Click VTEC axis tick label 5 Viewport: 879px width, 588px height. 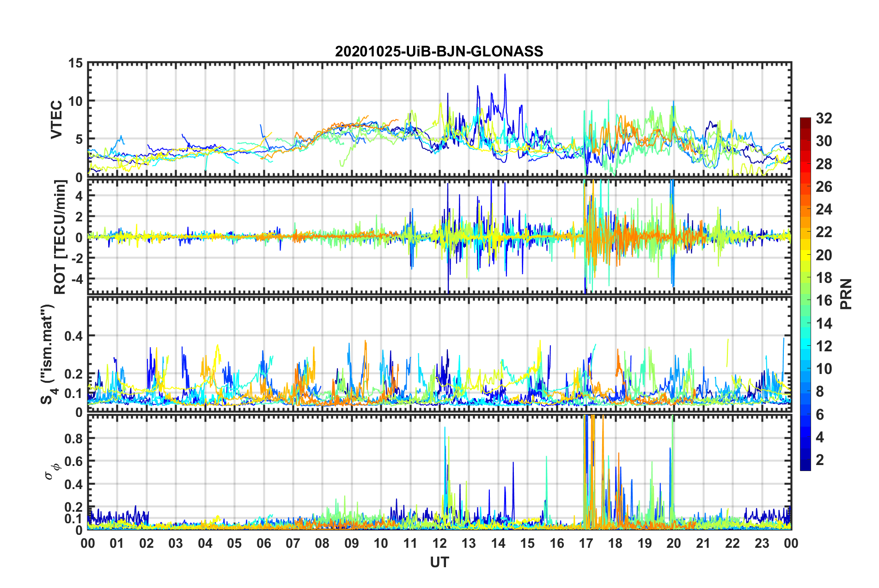[x=80, y=139]
